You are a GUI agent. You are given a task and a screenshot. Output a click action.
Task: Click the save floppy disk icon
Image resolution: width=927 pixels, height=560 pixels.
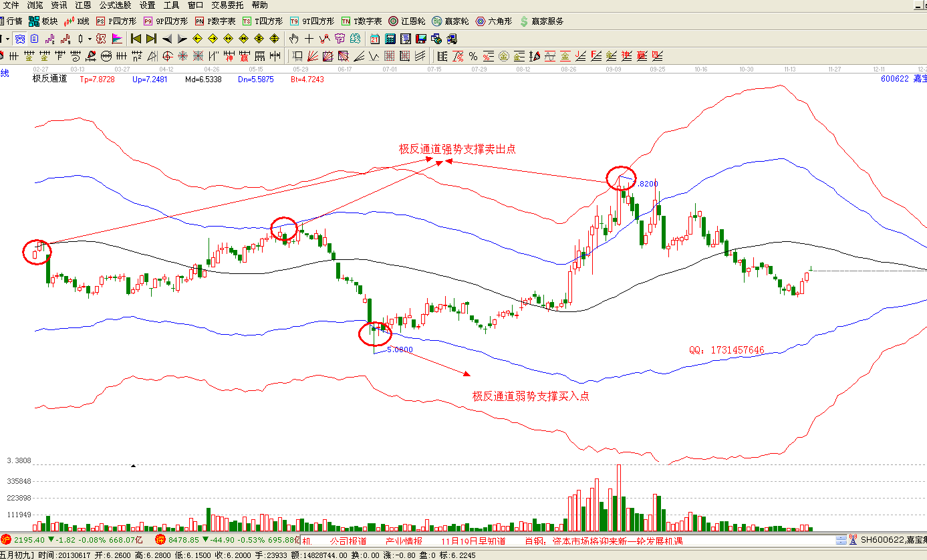[420, 38]
